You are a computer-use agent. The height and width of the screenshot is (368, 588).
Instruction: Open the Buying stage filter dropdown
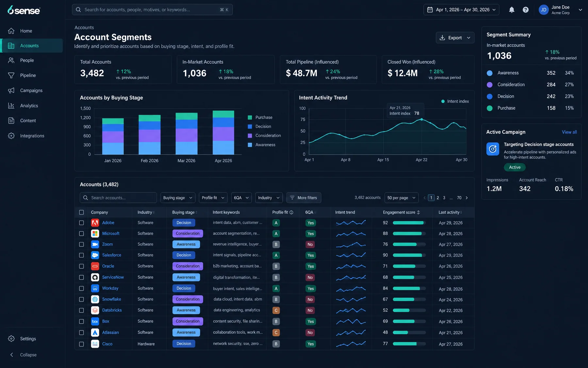point(178,198)
